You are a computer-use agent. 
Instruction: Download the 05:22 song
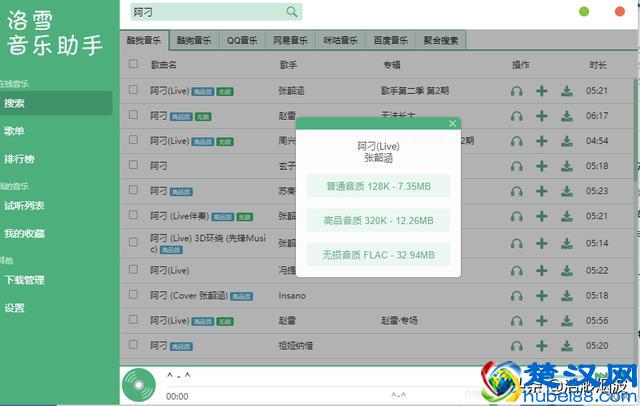click(x=567, y=271)
